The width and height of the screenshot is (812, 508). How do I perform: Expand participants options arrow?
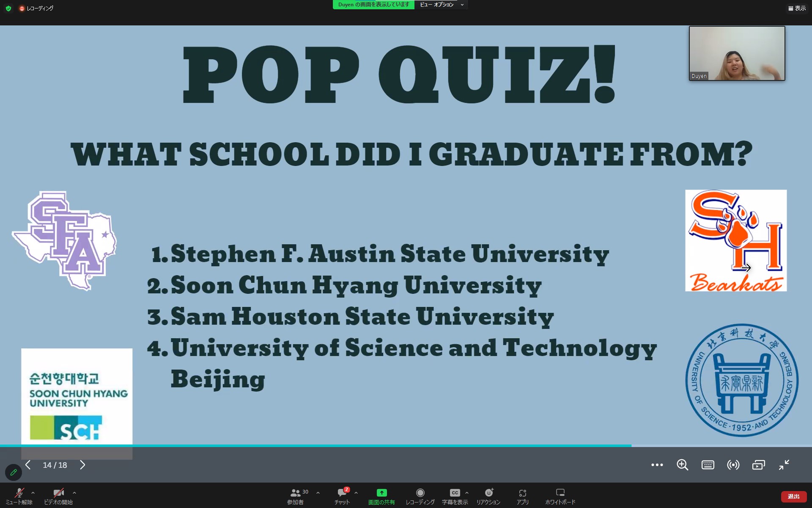coord(318,493)
